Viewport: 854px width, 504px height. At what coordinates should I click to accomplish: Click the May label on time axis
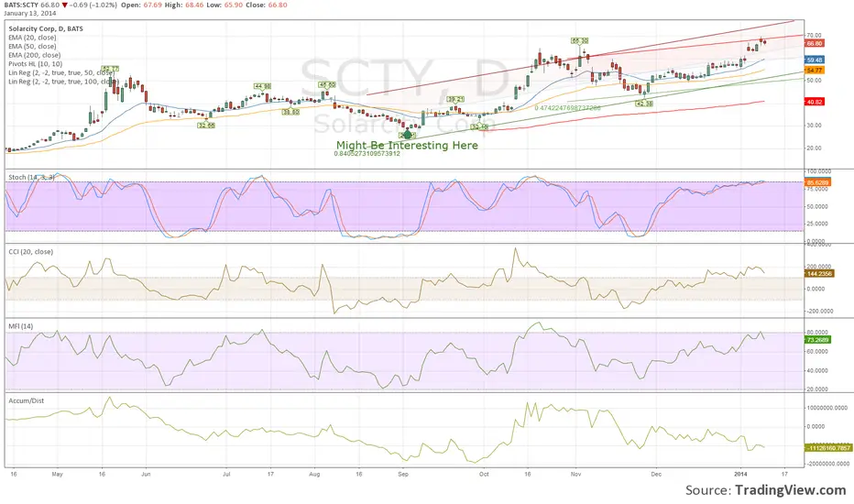[57, 474]
